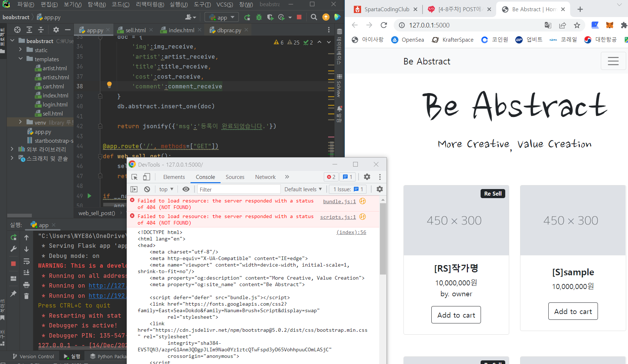The width and height of the screenshot is (628, 364).
Task: Open the app run configuration dropdown
Action: pos(222,17)
